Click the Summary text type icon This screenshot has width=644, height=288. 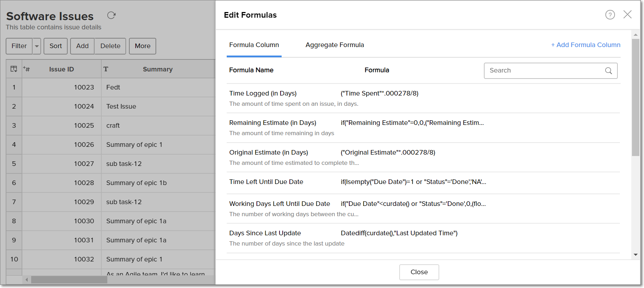tap(106, 69)
